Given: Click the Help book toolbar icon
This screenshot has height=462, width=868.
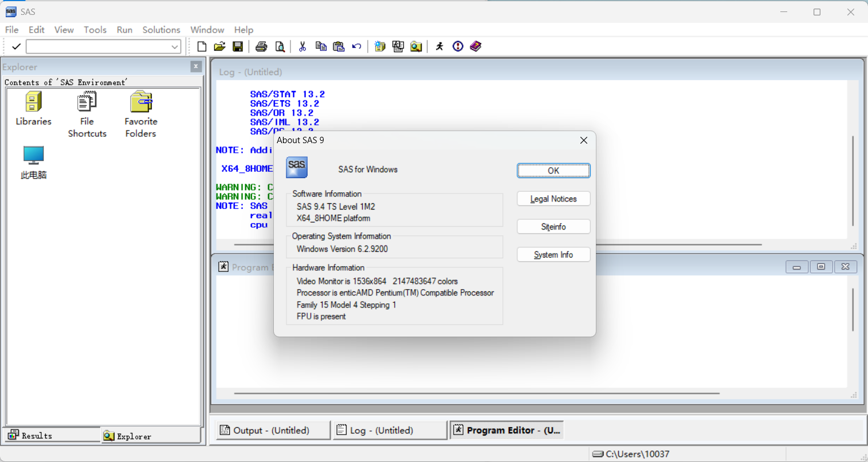Looking at the screenshot, I should tap(476, 46).
